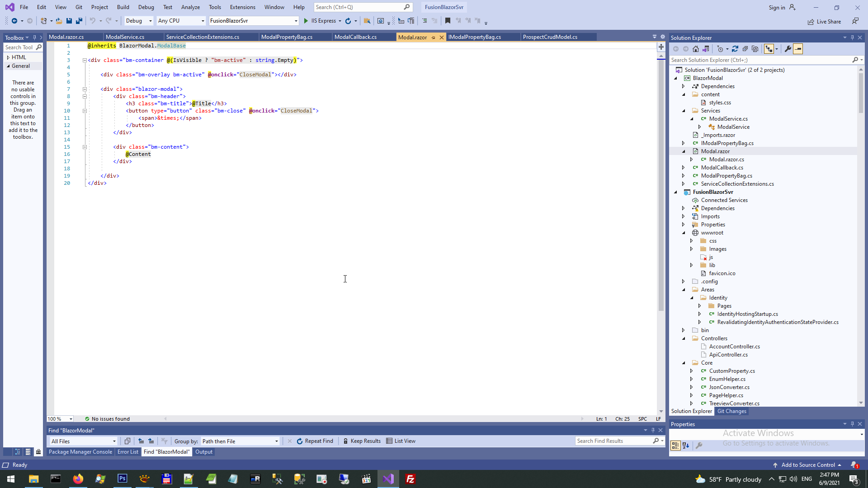Viewport: 868px width, 488px height.
Task: Click Sync with Active Document icon
Action: [x=735, y=49]
